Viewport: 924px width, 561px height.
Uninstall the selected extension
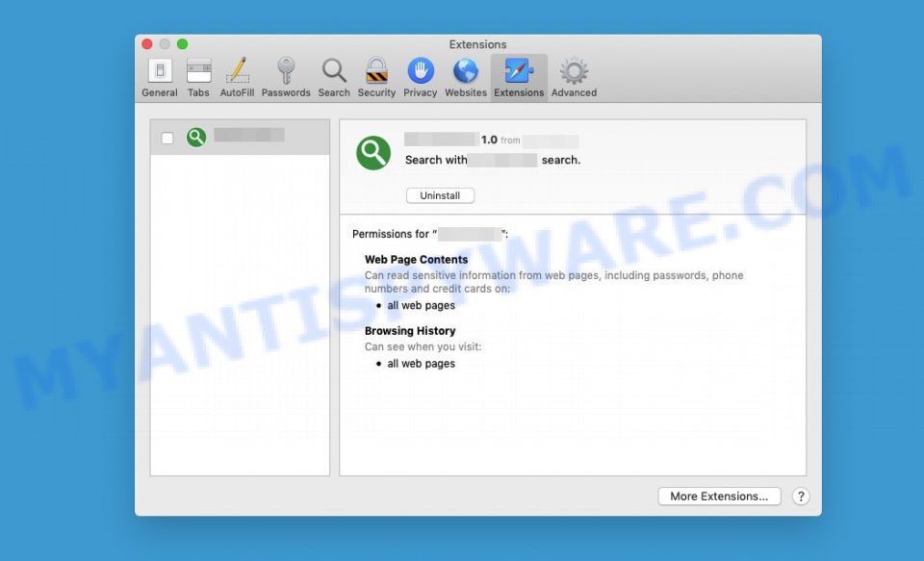click(440, 195)
